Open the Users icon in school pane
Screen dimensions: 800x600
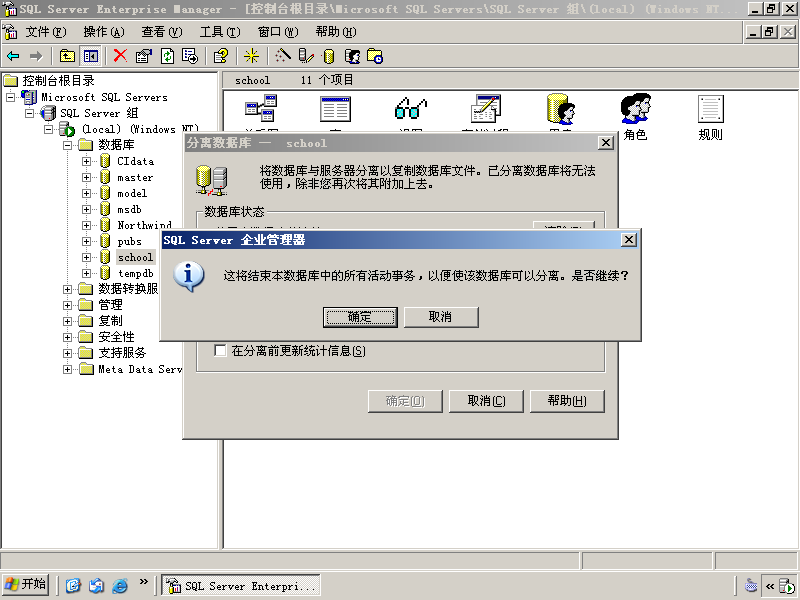tap(561, 108)
